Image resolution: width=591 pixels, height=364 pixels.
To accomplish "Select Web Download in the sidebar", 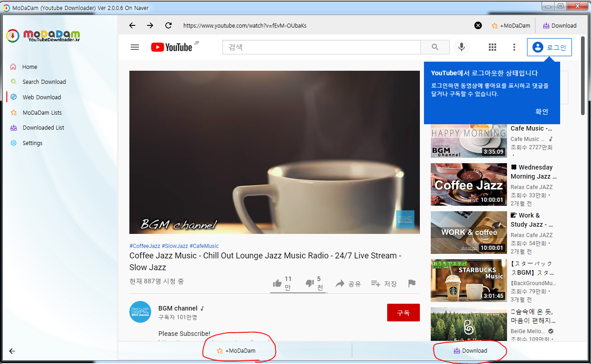I will (x=42, y=97).
